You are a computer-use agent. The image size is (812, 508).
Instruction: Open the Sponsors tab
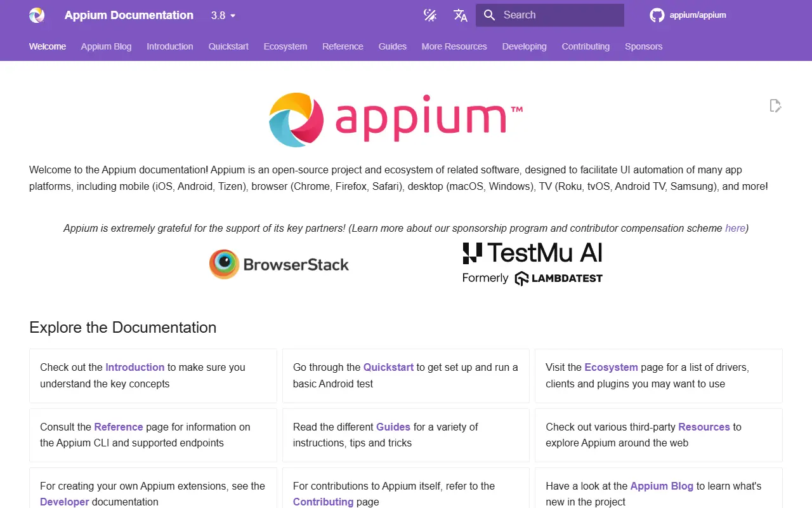click(x=643, y=46)
